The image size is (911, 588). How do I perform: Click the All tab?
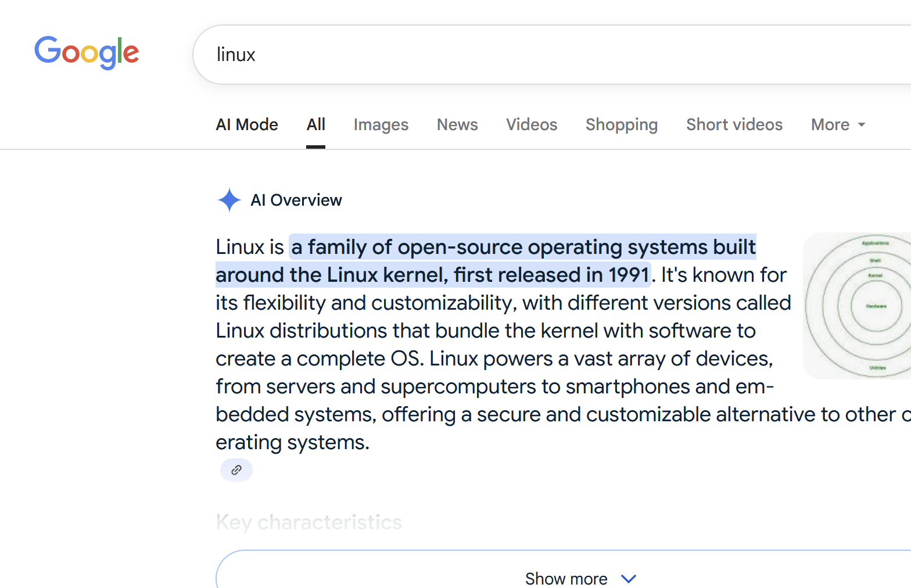pyautogui.click(x=316, y=125)
